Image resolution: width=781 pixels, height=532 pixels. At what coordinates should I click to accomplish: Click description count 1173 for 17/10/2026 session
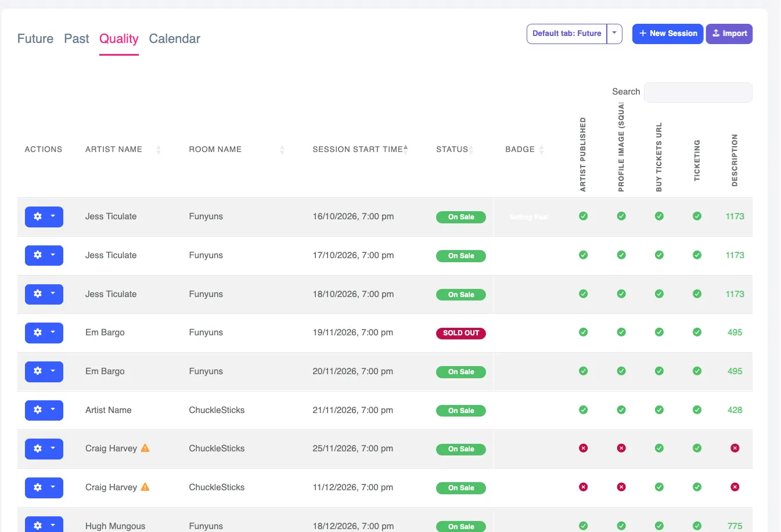coord(735,255)
